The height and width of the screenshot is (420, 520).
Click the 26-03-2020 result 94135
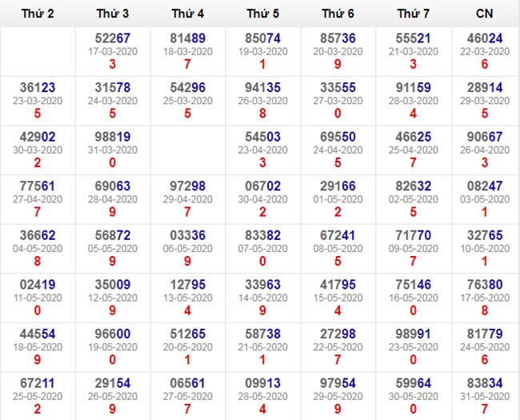coord(263,87)
